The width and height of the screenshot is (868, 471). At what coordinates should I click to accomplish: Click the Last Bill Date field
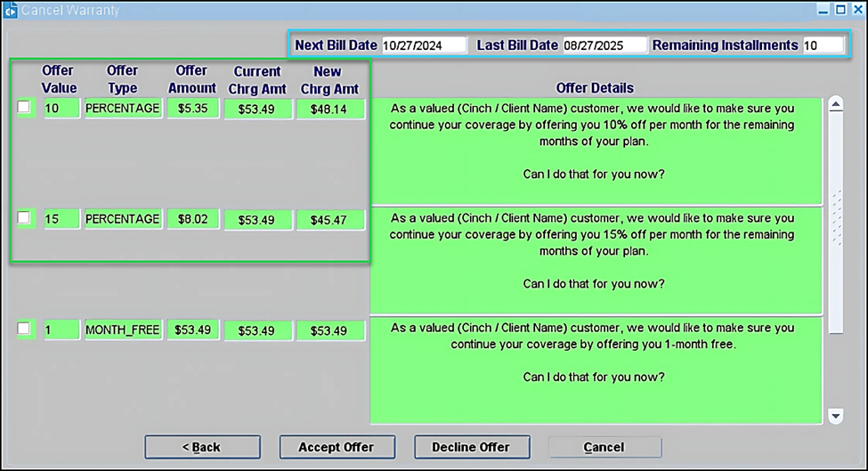tap(604, 45)
